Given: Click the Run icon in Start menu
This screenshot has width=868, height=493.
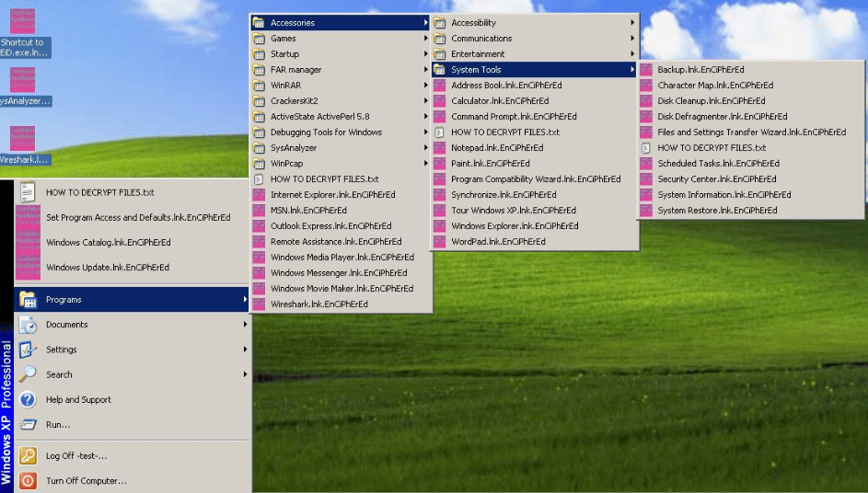Looking at the screenshot, I should click(28, 425).
